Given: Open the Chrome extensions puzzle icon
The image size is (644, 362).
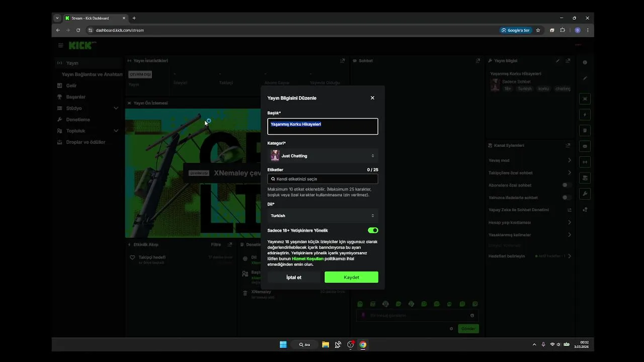Looking at the screenshot, I should click(562, 30).
